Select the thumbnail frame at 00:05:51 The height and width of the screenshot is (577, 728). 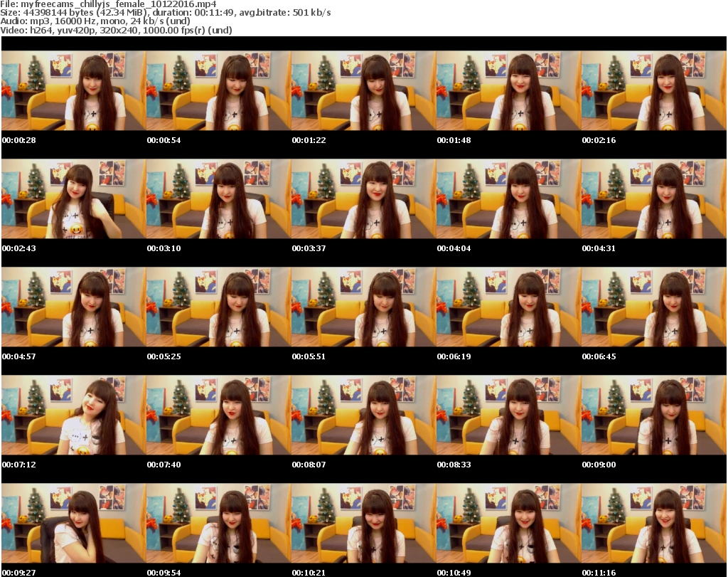click(x=363, y=307)
